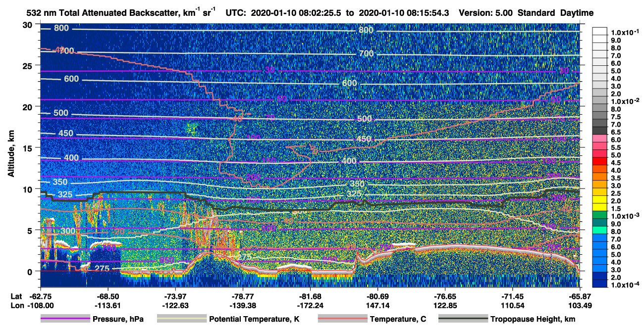Click color bar label 1.0x10-1
Viewport: 644px width, 330px height.
point(625,33)
